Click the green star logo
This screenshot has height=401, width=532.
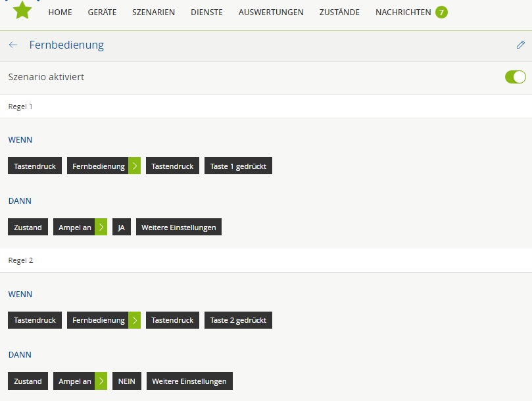click(22, 11)
